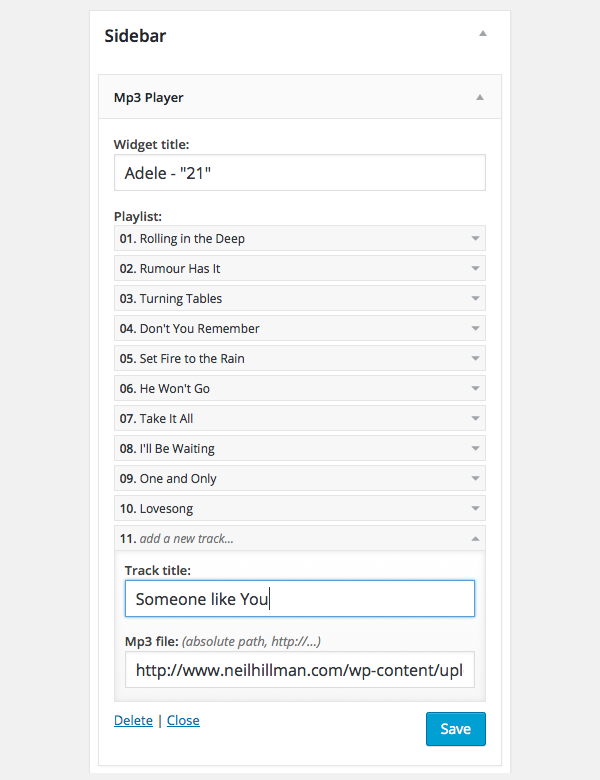Expand track 05 Set Fire to the Rain arrow
The image size is (600, 780).
pyautogui.click(x=475, y=359)
